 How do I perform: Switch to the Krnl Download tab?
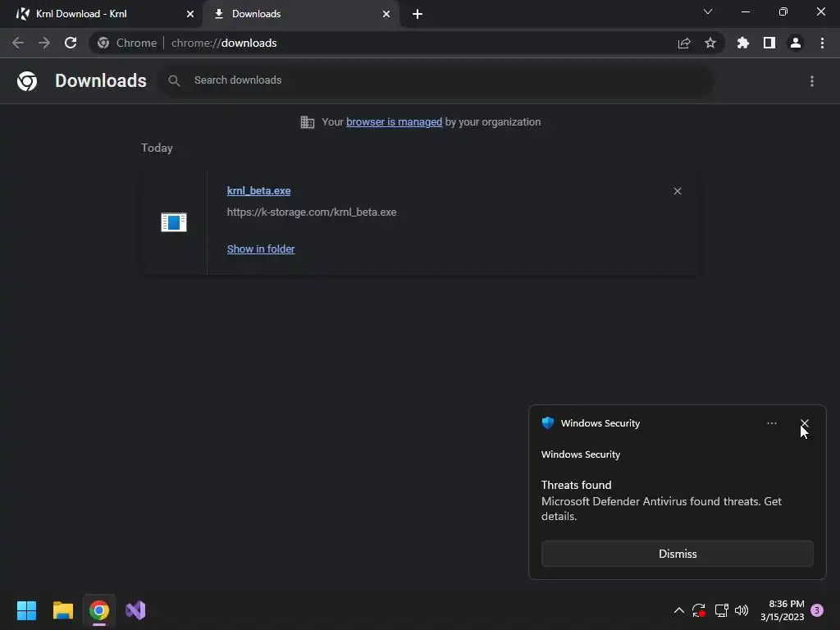[x=102, y=14]
